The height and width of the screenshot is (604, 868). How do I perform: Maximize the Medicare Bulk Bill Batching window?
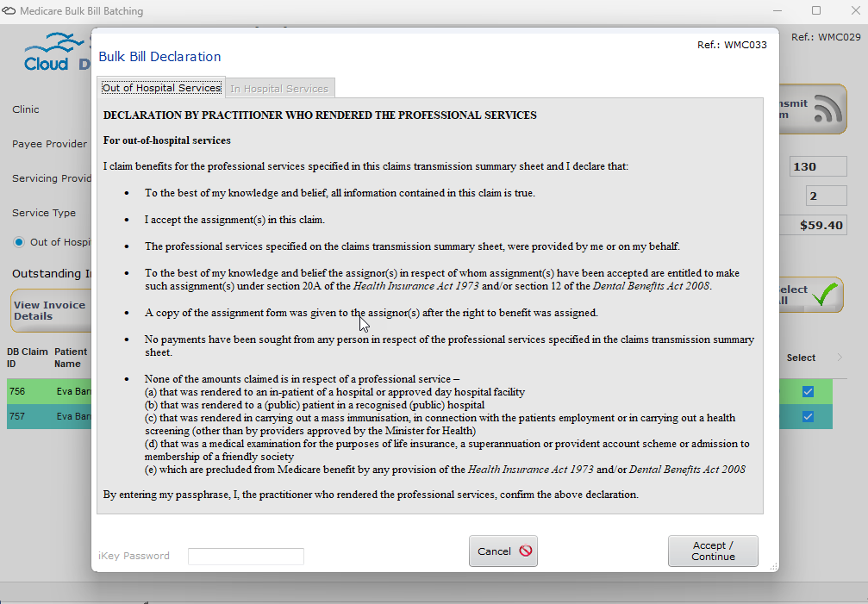(x=816, y=10)
